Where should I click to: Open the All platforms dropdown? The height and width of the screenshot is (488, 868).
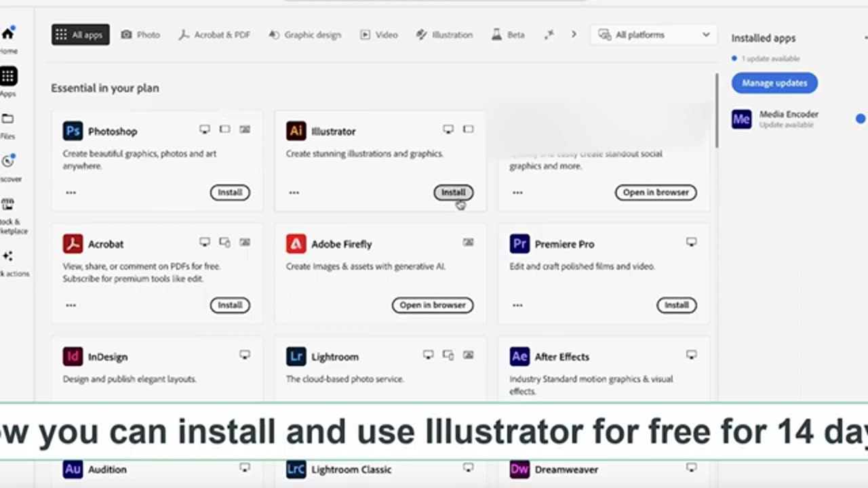pos(654,35)
